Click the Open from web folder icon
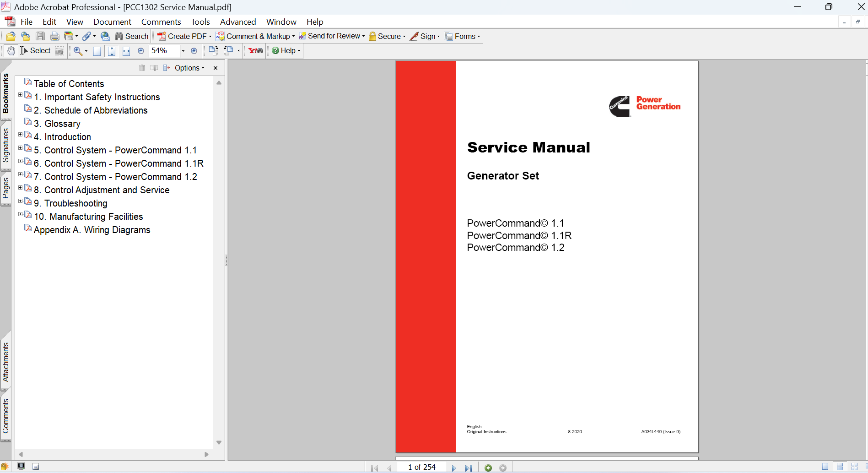This screenshot has width=868, height=473. coord(26,36)
